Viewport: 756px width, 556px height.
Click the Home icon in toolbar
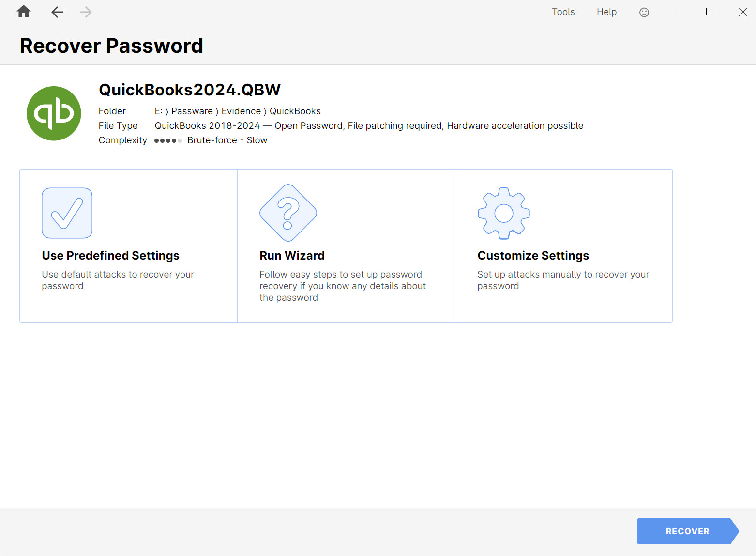coord(23,12)
